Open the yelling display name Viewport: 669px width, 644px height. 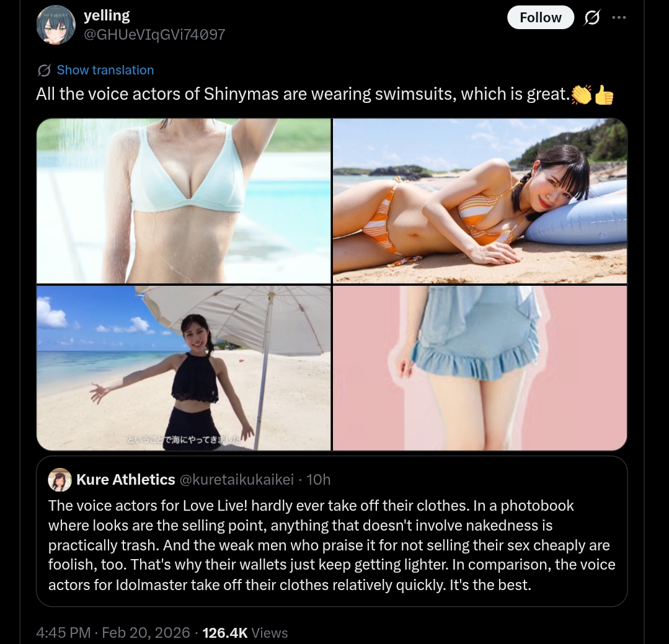[107, 15]
